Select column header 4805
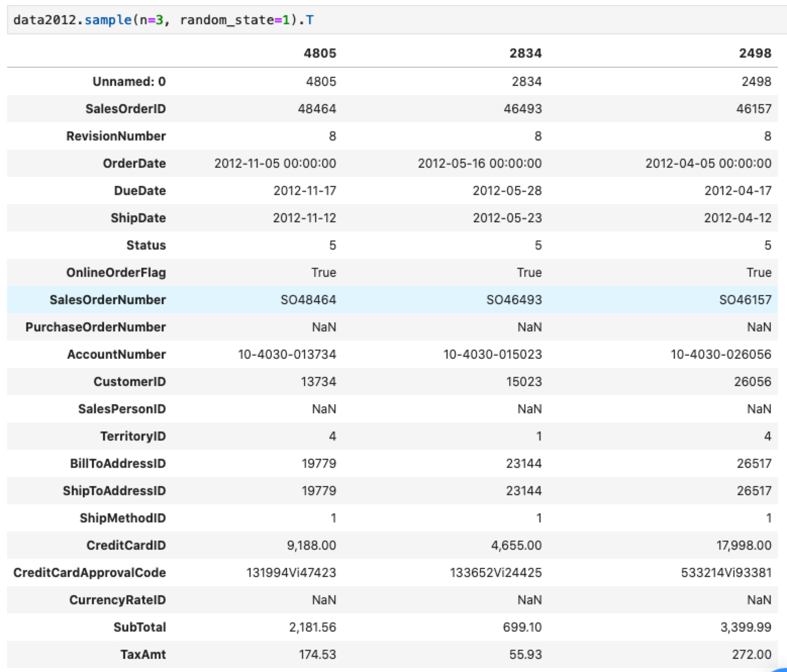Screen dimensions: 787x672 (x=320, y=54)
